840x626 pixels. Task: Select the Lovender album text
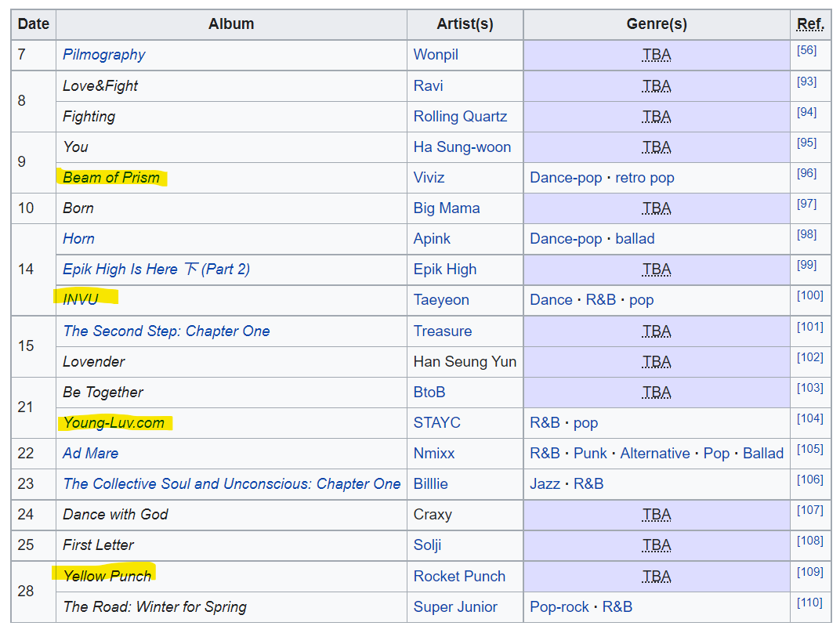click(94, 361)
